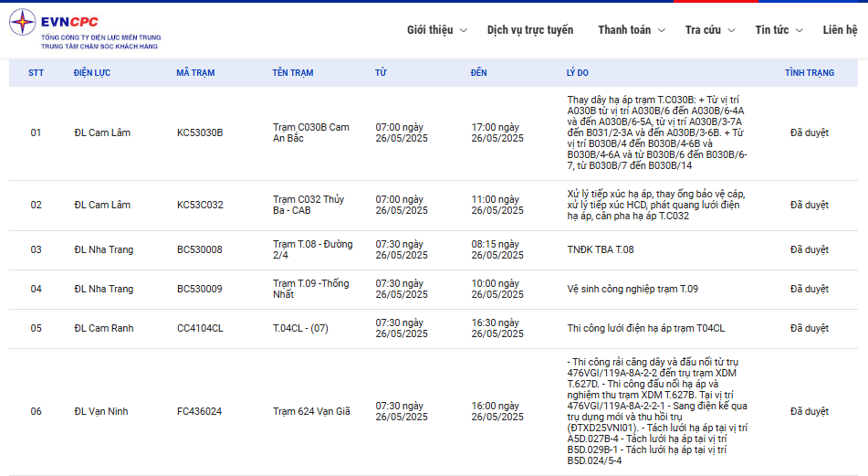Viewport: 868px width, 476px height.
Task: Select station code KC53C032
Action: [x=201, y=205]
